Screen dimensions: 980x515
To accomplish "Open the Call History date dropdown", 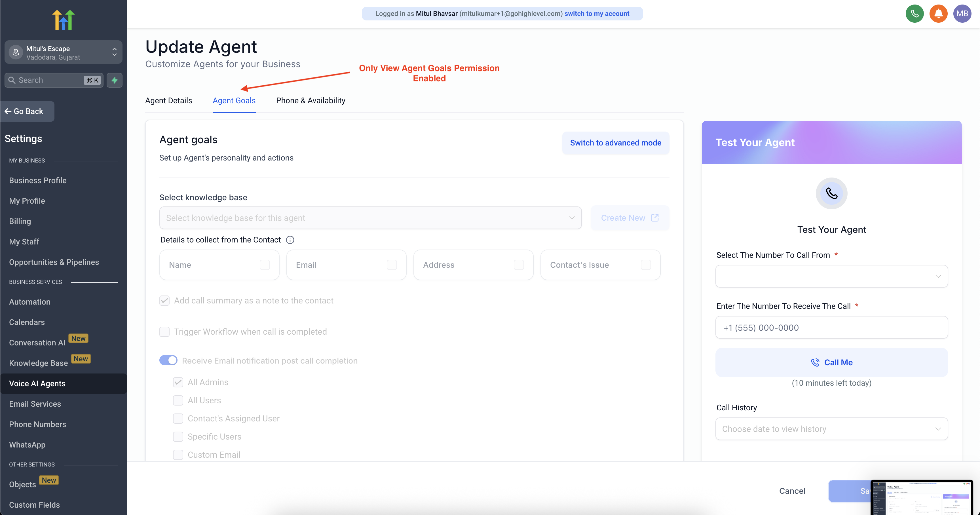I will pos(831,429).
